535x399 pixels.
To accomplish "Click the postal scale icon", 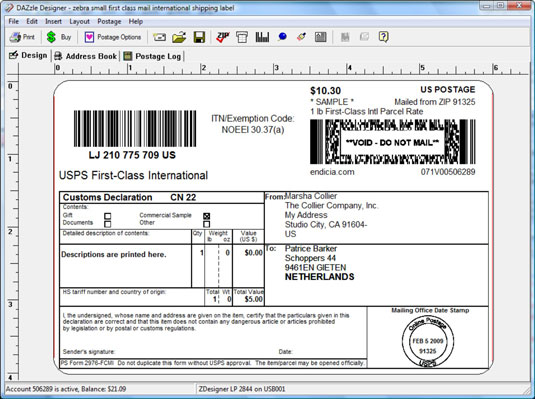I will 242,37.
